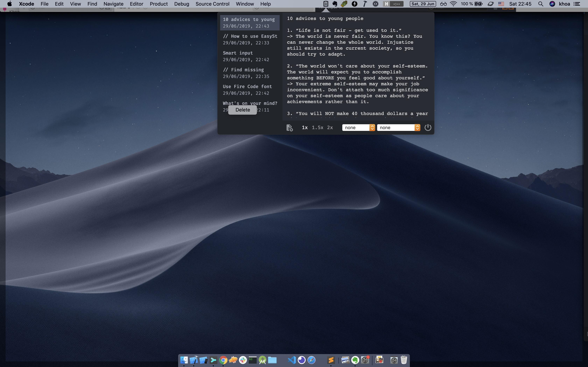
Task: Open the US flag input source menu
Action: click(x=501, y=4)
